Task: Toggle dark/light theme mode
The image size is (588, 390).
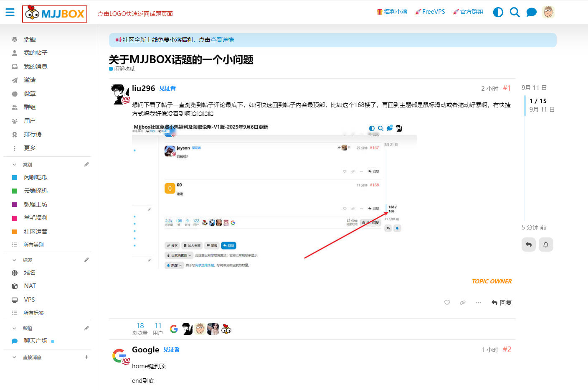Action: [x=498, y=12]
